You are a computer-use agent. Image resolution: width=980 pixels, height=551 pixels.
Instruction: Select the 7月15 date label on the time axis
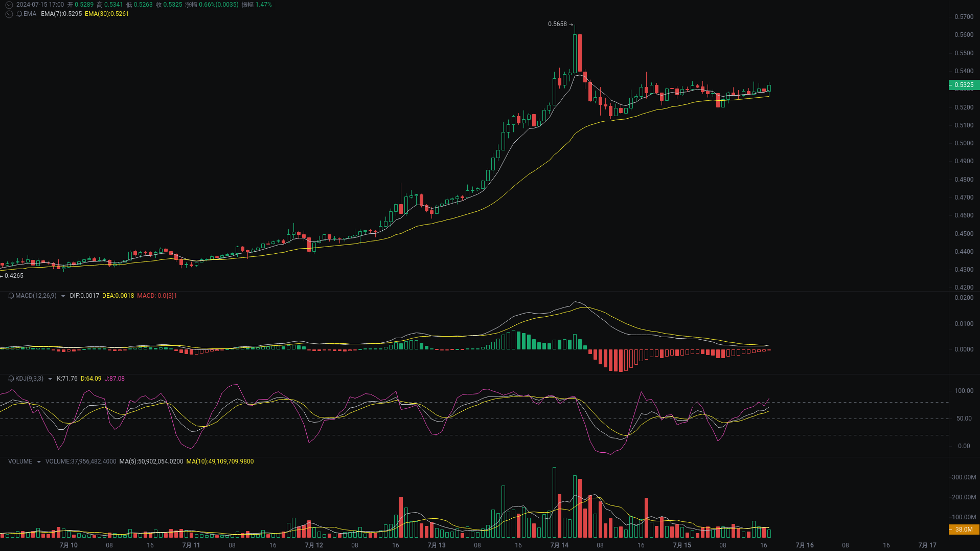tap(681, 545)
